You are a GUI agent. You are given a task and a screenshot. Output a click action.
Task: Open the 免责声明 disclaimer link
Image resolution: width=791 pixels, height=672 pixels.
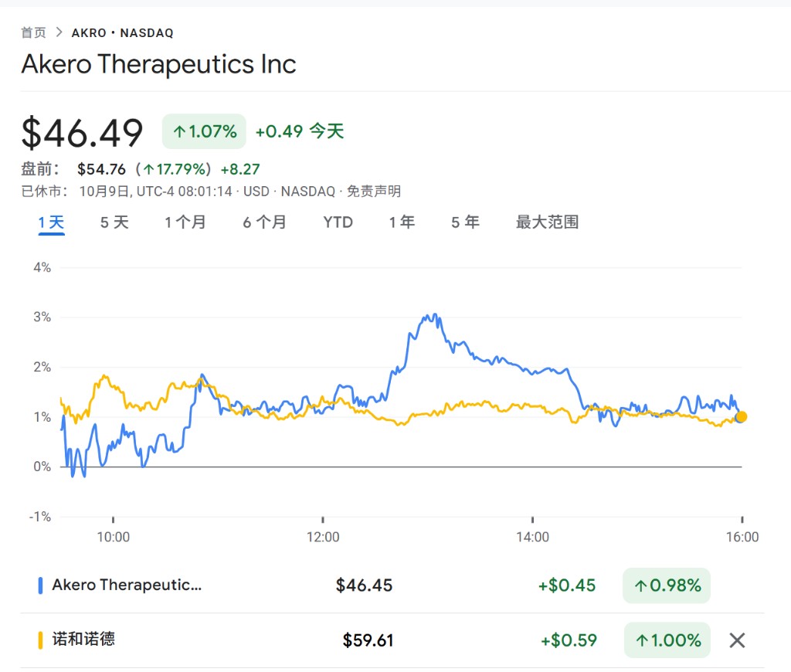click(x=374, y=192)
